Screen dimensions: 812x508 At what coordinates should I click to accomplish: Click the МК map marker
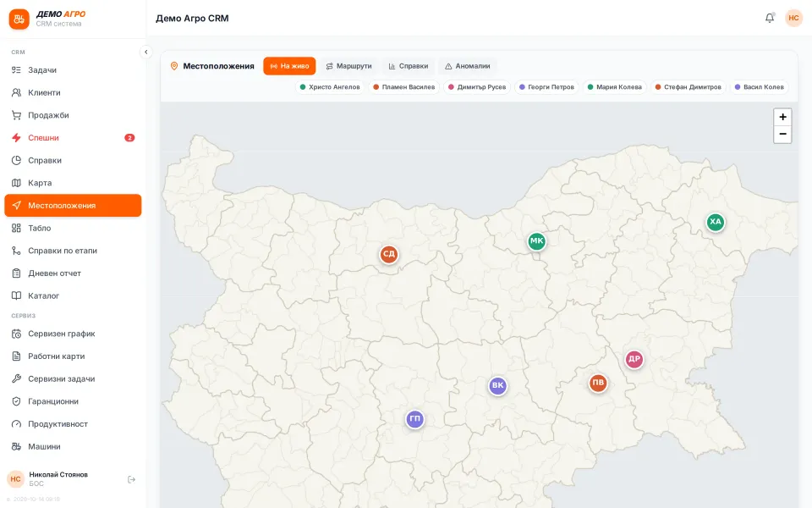click(x=536, y=241)
